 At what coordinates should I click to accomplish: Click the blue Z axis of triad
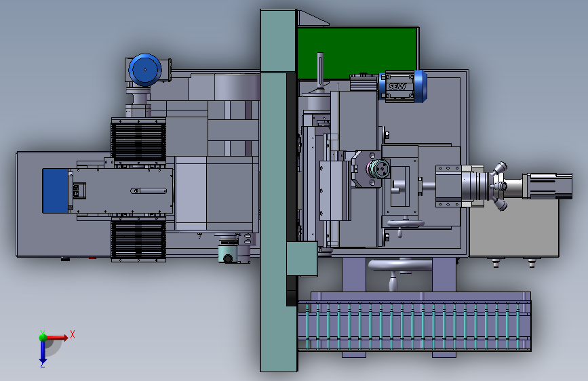pyautogui.click(x=43, y=353)
